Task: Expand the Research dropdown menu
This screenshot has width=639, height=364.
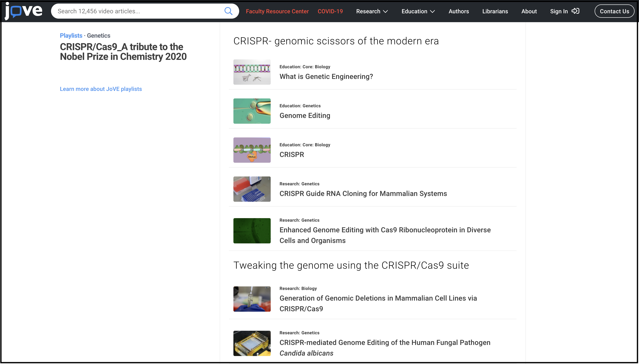Action: [x=372, y=11]
